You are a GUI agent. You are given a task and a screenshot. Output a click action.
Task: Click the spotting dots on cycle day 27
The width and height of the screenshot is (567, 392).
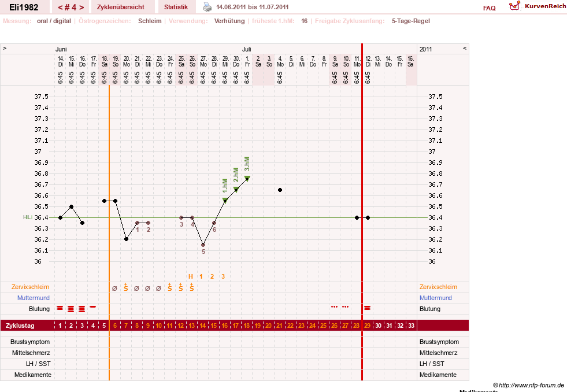point(345,306)
